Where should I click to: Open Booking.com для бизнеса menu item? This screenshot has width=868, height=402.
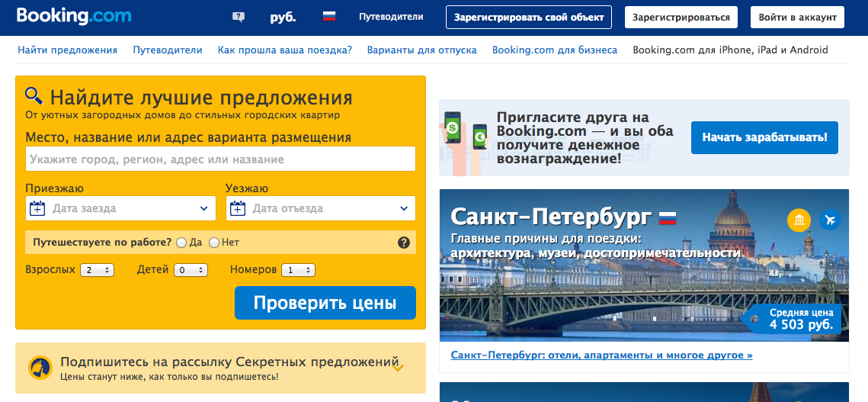click(555, 50)
